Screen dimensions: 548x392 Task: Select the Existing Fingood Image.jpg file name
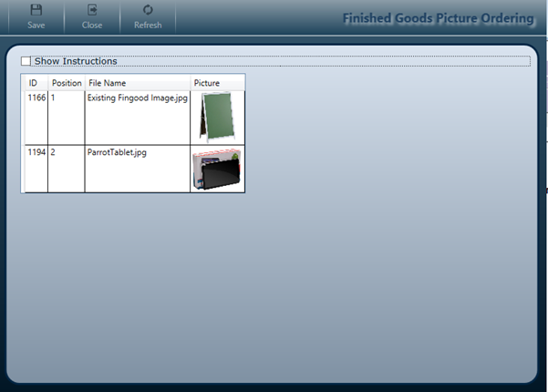point(137,98)
